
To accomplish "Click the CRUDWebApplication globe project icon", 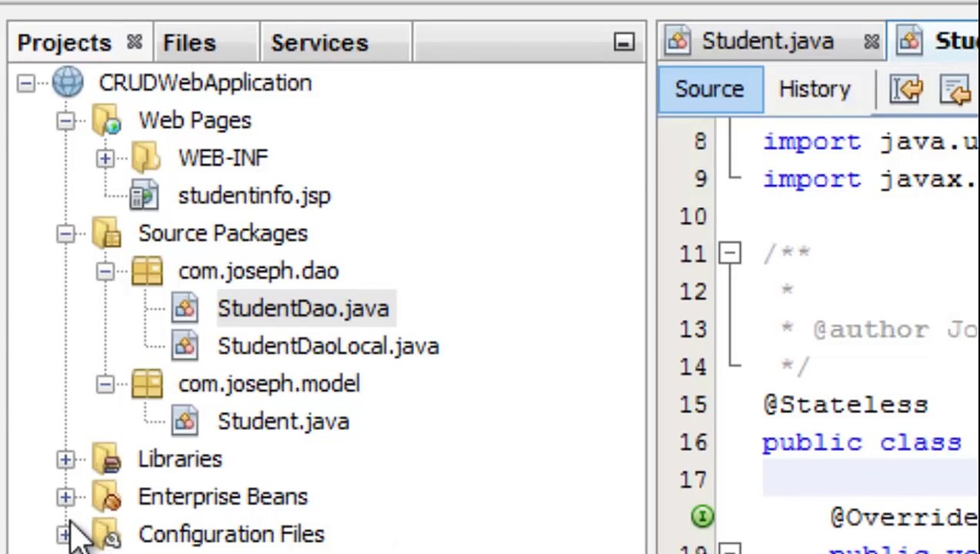I will pos(68,83).
